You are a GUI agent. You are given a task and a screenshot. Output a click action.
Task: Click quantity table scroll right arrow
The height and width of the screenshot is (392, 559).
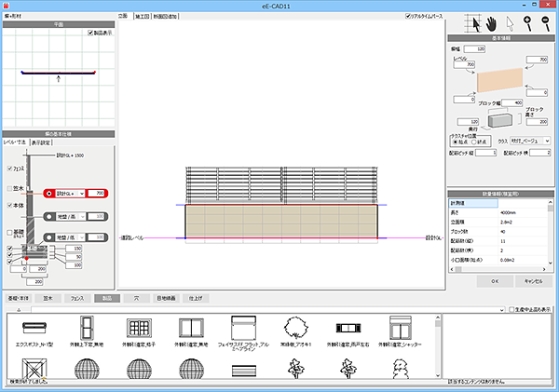(x=544, y=269)
